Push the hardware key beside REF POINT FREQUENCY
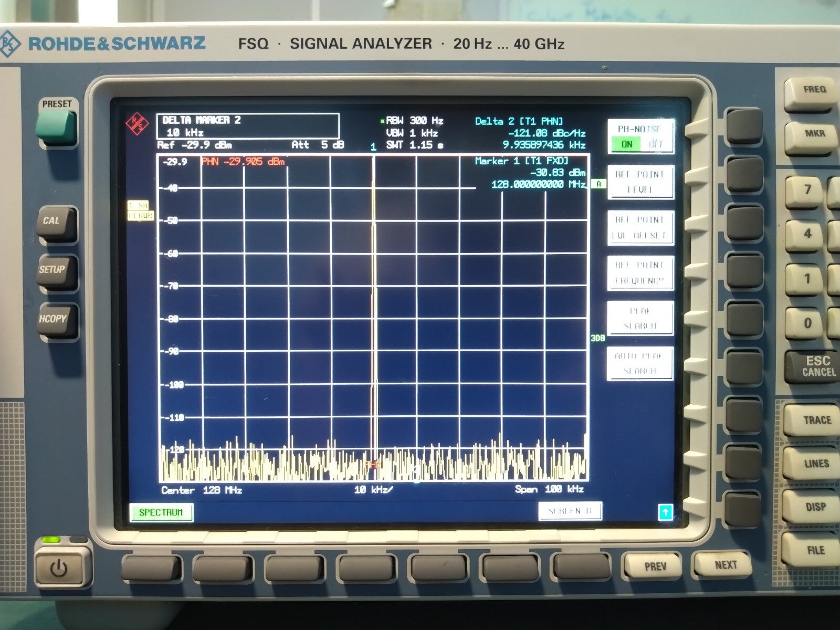 [744, 270]
